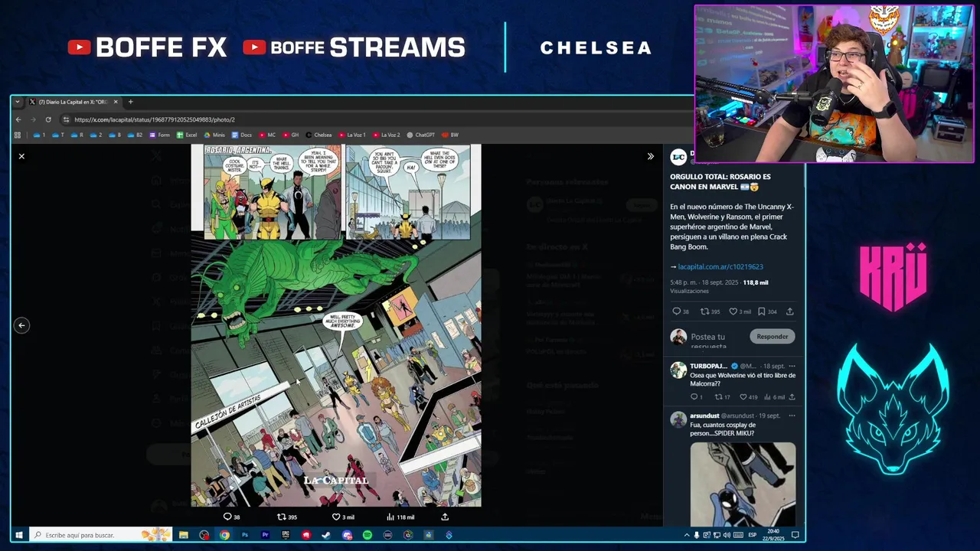Go forward in browser history
This screenshot has width=980, height=551.
tap(33, 119)
